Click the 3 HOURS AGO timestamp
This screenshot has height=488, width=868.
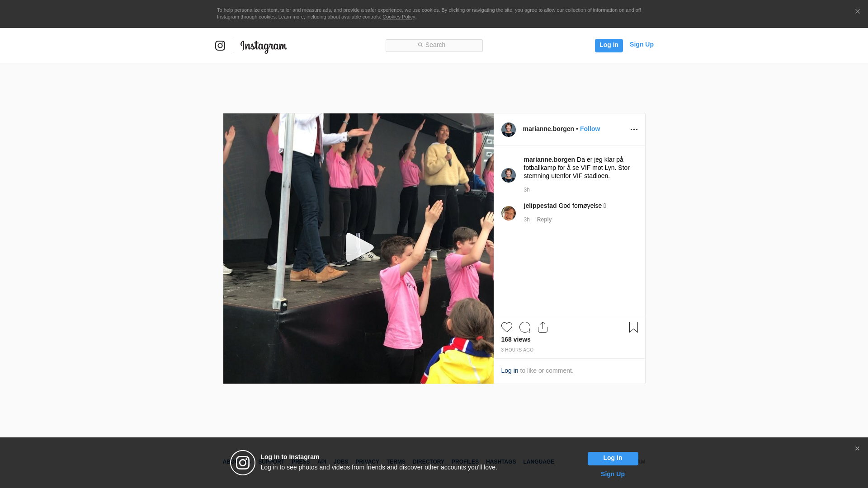pyautogui.click(x=517, y=350)
